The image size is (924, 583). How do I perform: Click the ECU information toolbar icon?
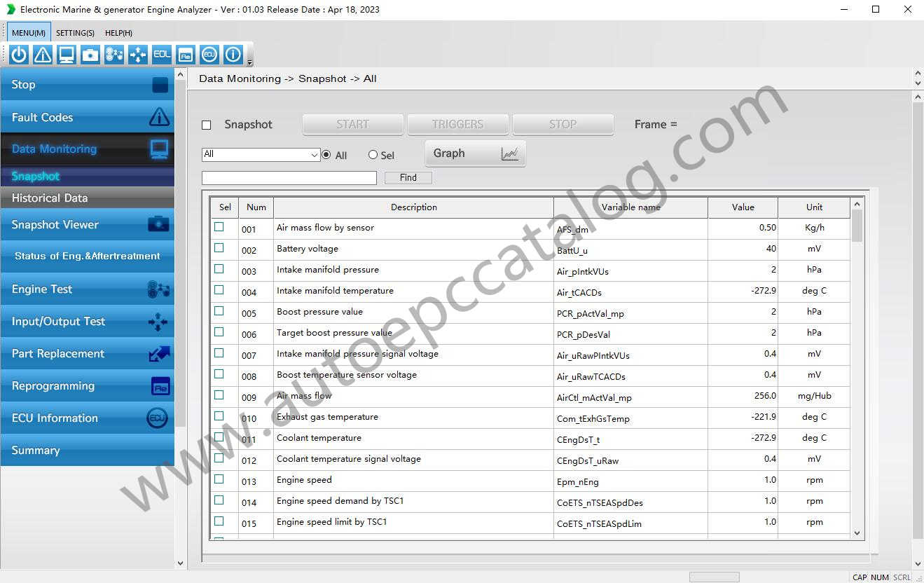coord(209,55)
